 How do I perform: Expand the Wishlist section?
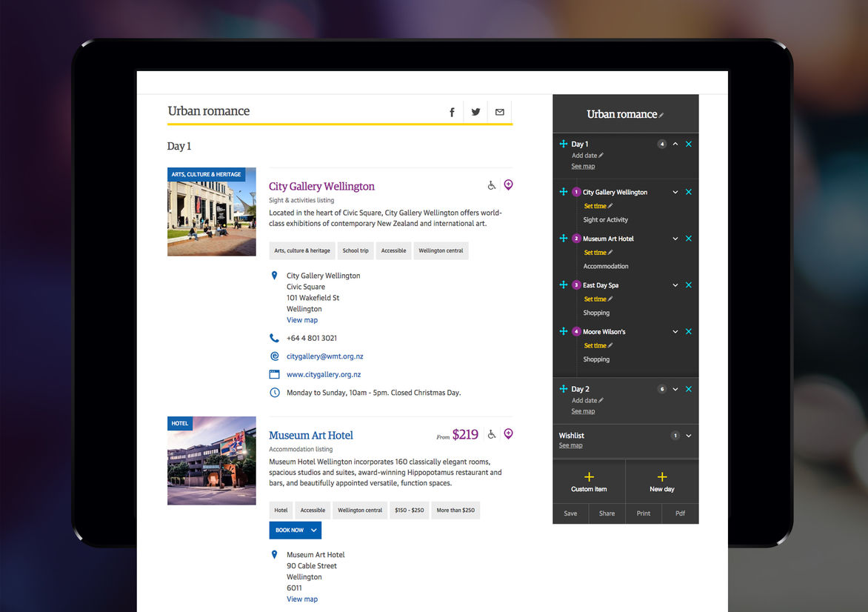pos(689,436)
